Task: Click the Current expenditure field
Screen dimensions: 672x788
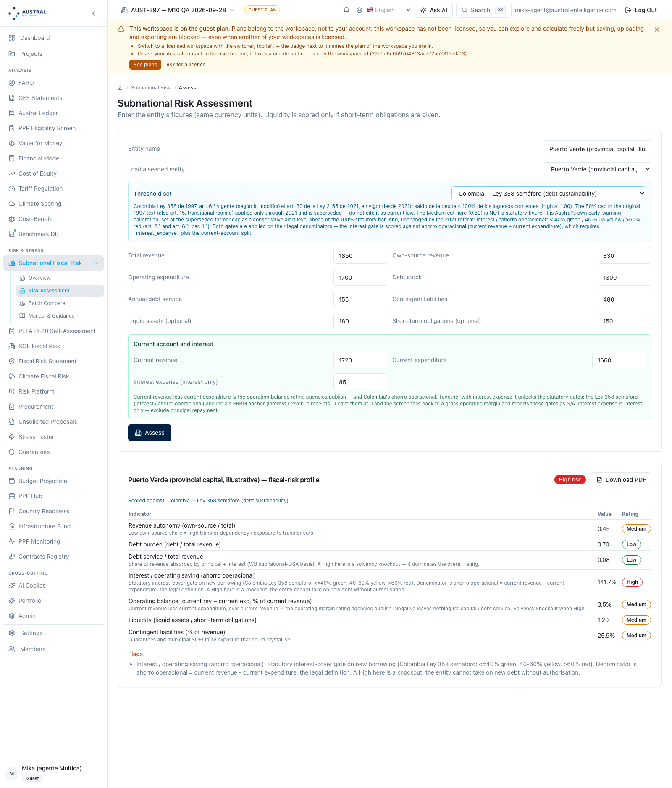Action: [x=619, y=360]
